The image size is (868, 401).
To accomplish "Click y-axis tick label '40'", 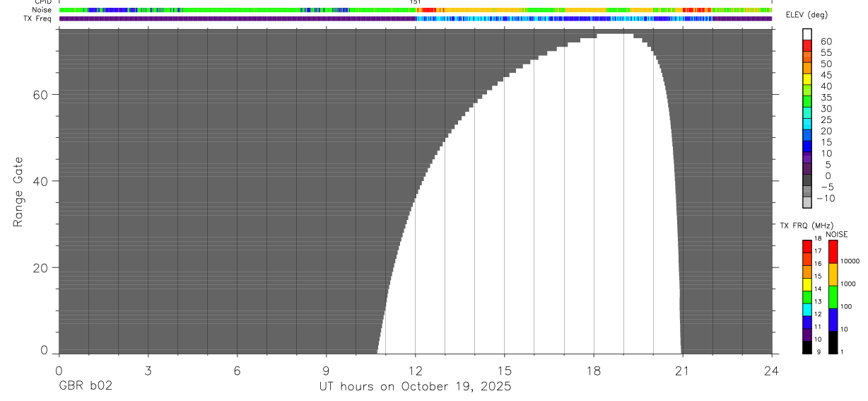I will click(x=42, y=181).
